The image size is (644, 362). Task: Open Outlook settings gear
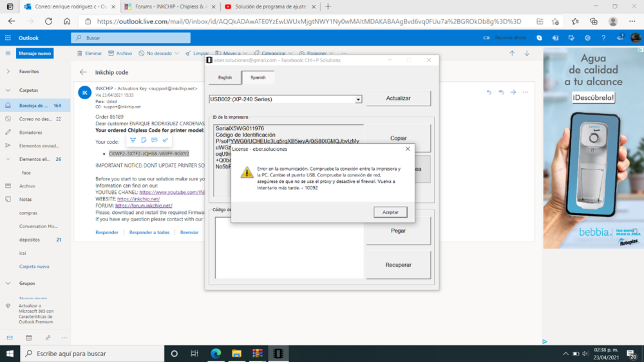pos(587,38)
